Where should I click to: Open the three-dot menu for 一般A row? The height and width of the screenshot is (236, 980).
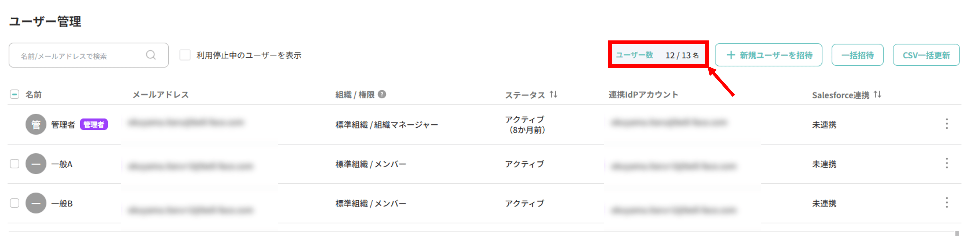(x=946, y=163)
